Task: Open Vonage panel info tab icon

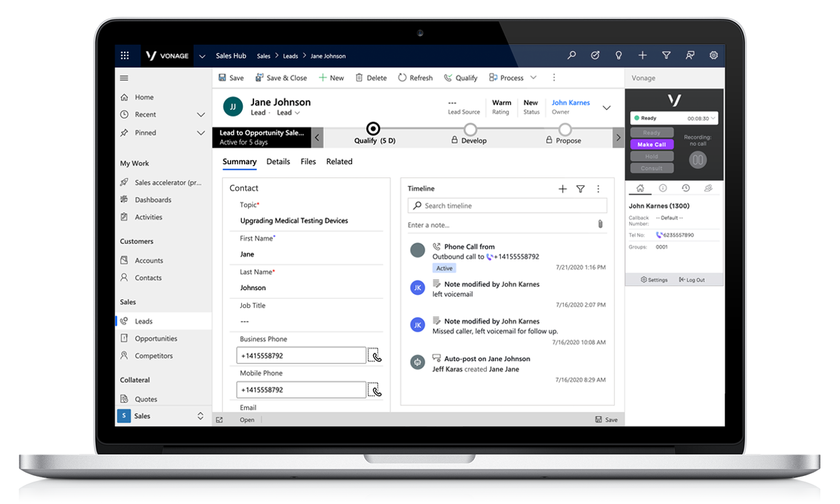Action: tap(663, 189)
